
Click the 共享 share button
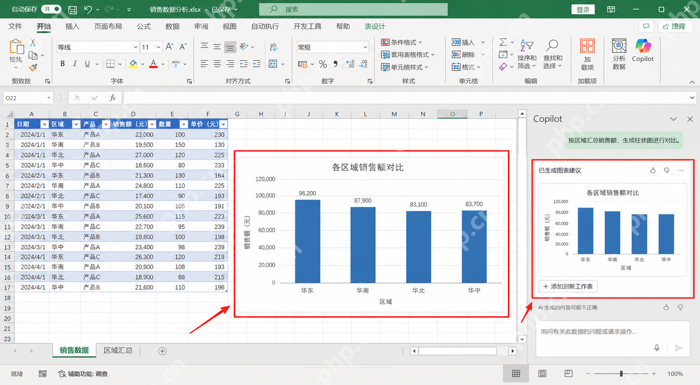[x=675, y=26]
